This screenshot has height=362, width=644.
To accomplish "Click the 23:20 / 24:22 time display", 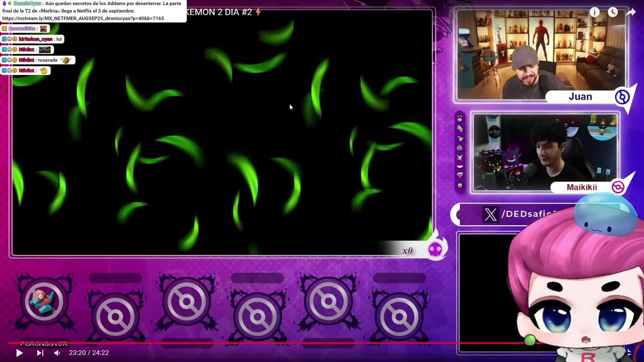I will point(89,353).
